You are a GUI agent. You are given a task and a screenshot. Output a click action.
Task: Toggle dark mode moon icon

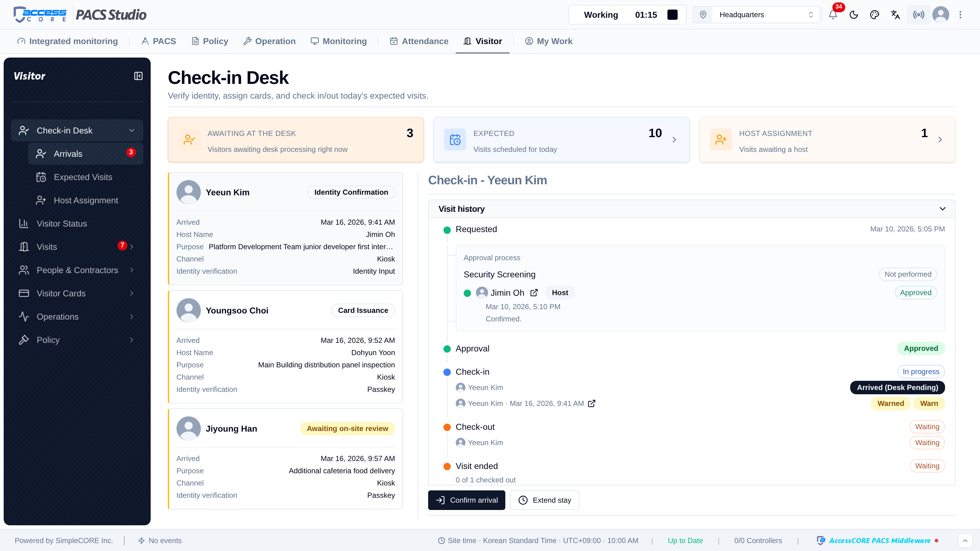(x=854, y=15)
